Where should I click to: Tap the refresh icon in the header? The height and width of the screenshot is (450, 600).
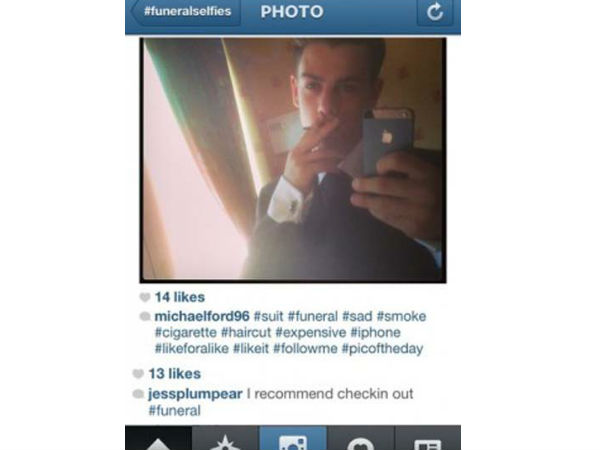coord(434,12)
